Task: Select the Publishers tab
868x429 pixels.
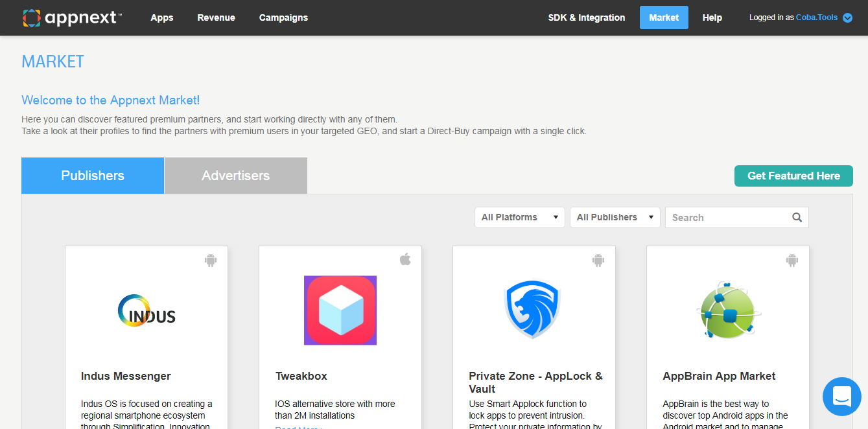Action: tap(93, 176)
